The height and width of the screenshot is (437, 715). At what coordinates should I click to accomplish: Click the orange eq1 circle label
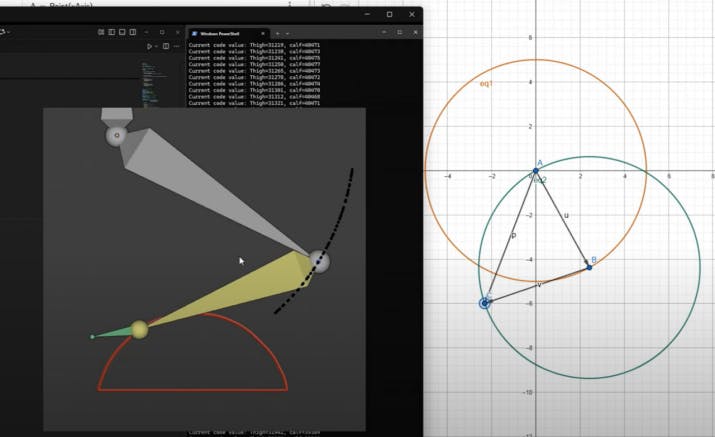[485, 84]
